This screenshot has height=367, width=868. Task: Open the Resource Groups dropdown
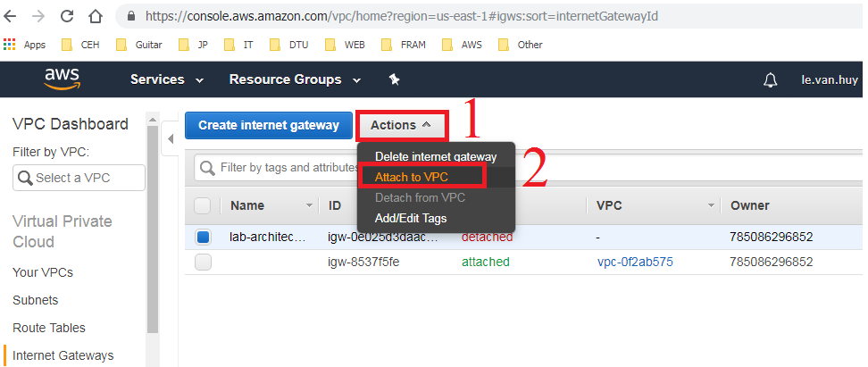[295, 79]
